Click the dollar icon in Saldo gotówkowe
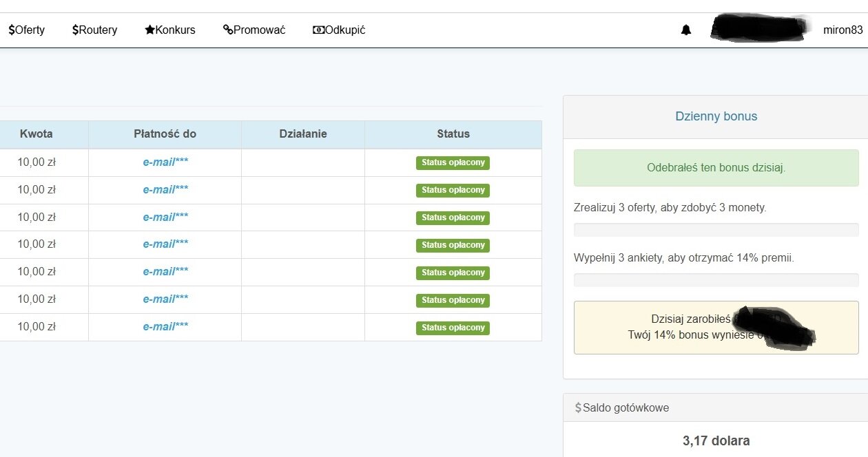 tap(578, 407)
